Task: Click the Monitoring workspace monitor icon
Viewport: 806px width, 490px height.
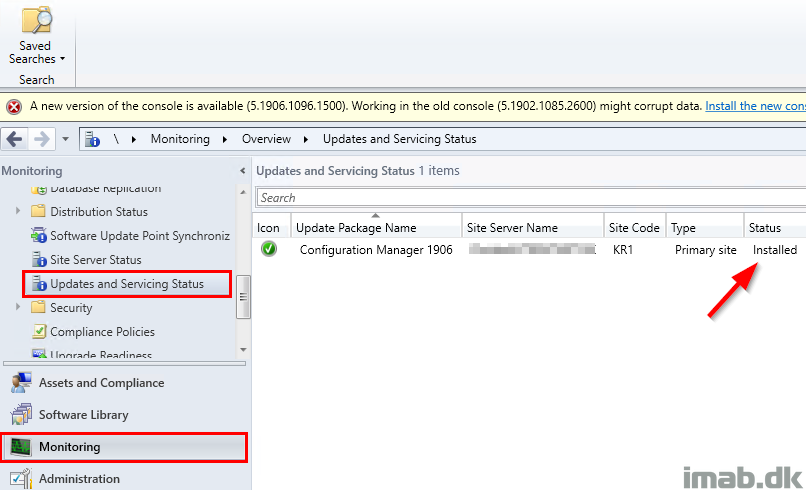Action: point(21,447)
